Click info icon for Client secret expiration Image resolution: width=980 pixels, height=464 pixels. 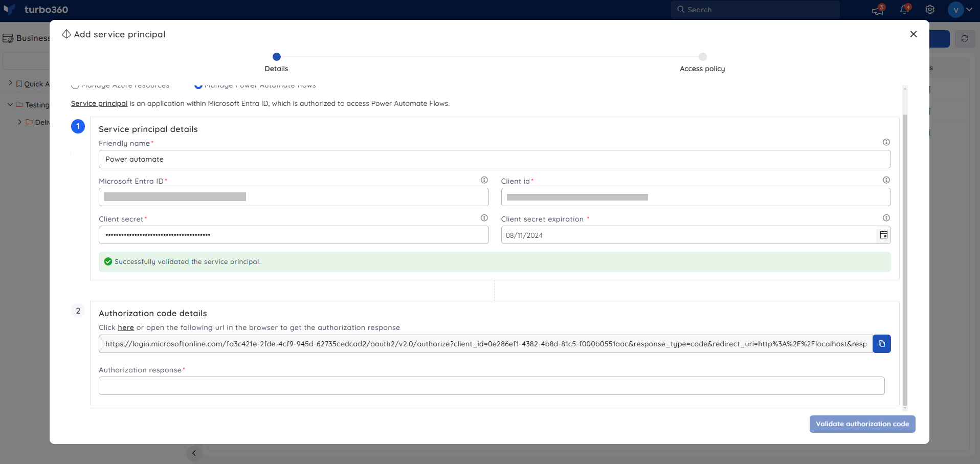pyautogui.click(x=886, y=218)
